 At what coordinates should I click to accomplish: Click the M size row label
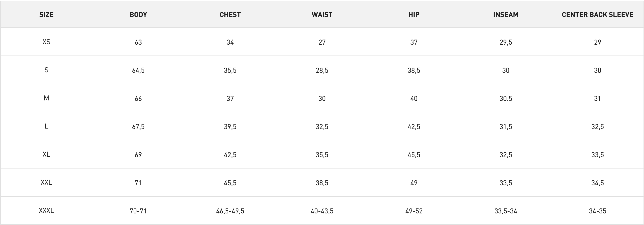point(46,98)
